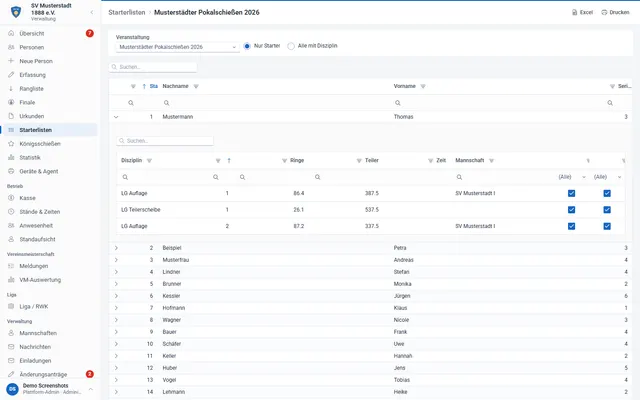Click the Teiler column header

372,160
